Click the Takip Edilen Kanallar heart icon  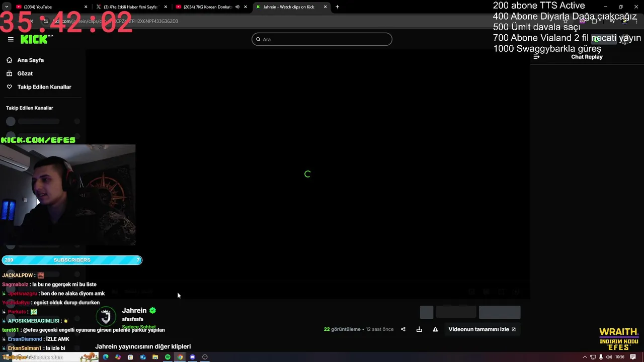9,87
